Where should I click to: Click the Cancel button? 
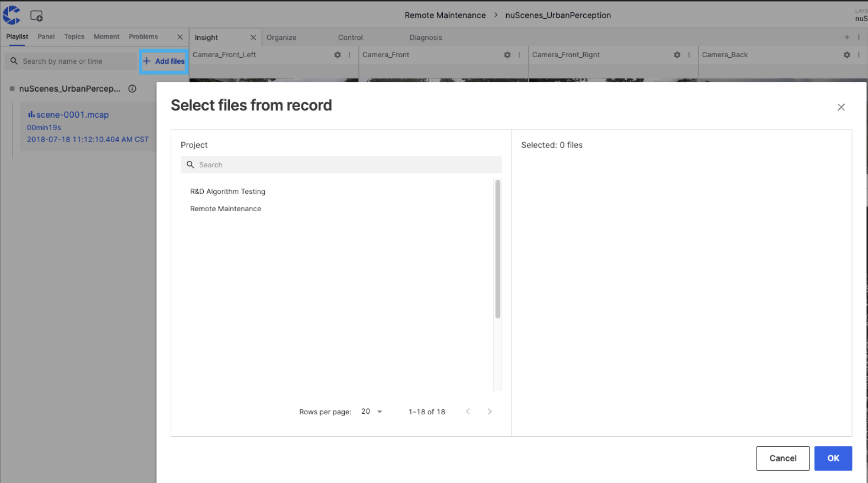coord(783,458)
